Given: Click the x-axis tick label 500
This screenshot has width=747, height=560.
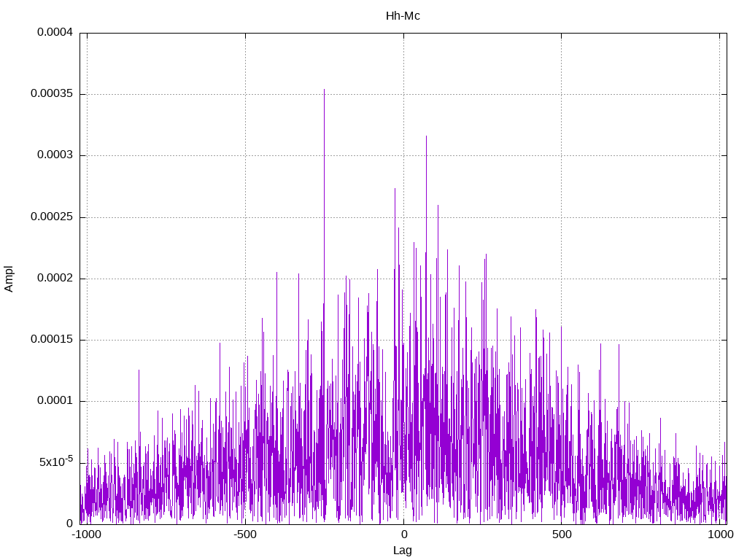Looking at the screenshot, I should [x=562, y=534].
